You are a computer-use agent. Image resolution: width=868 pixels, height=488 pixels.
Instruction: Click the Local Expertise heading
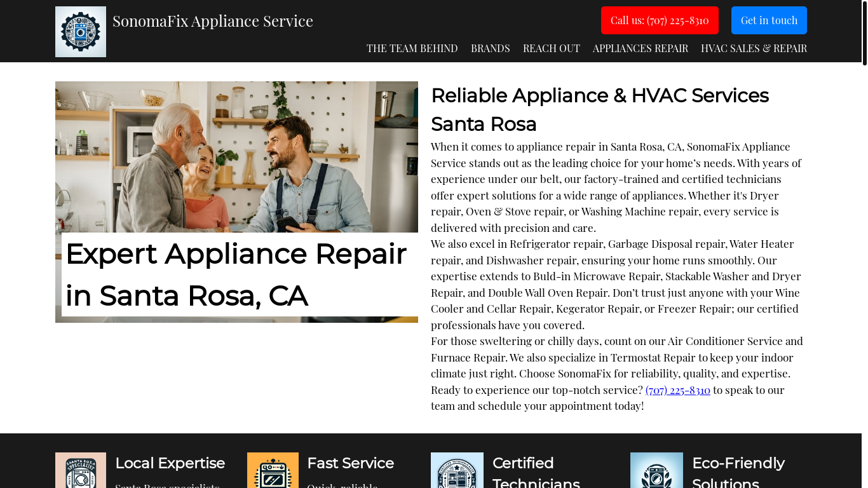[x=170, y=463]
